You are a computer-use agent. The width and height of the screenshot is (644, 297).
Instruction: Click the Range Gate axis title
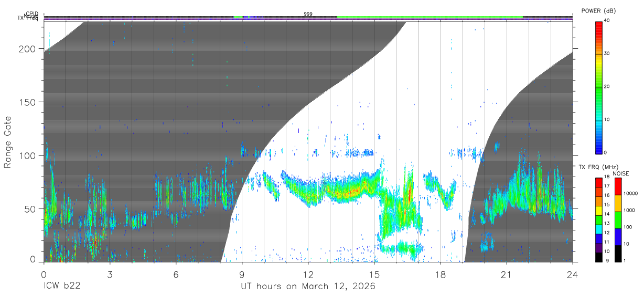pos(8,142)
